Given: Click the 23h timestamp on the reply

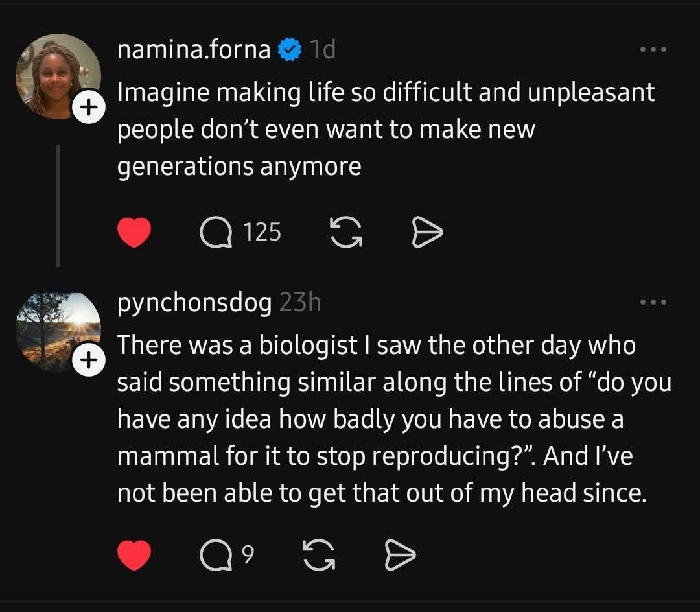Looking at the screenshot, I should (x=300, y=303).
